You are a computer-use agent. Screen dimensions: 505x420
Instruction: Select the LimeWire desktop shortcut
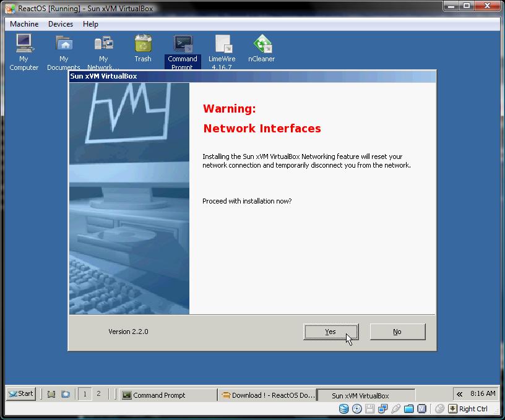pyautogui.click(x=222, y=52)
